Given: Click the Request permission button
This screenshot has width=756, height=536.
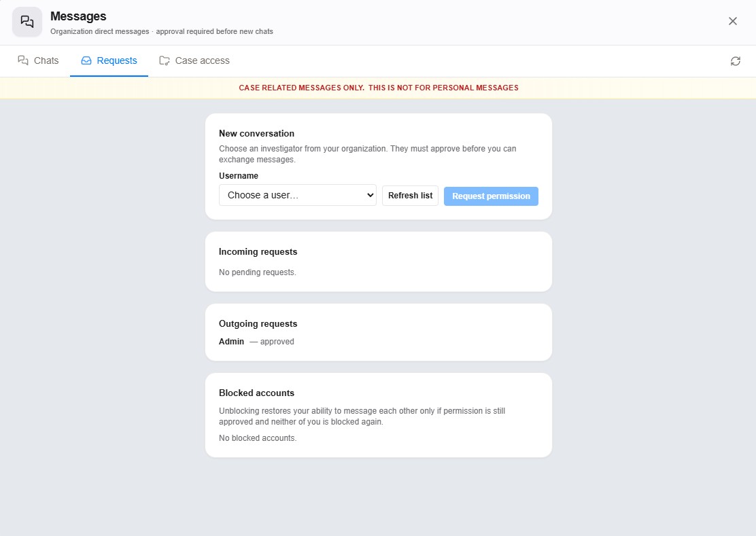Looking at the screenshot, I should 491,196.
